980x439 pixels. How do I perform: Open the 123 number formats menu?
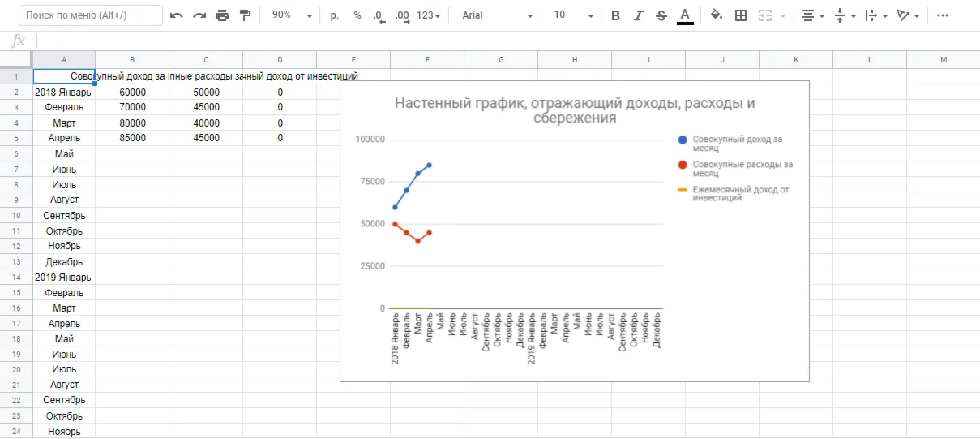pyautogui.click(x=429, y=15)
